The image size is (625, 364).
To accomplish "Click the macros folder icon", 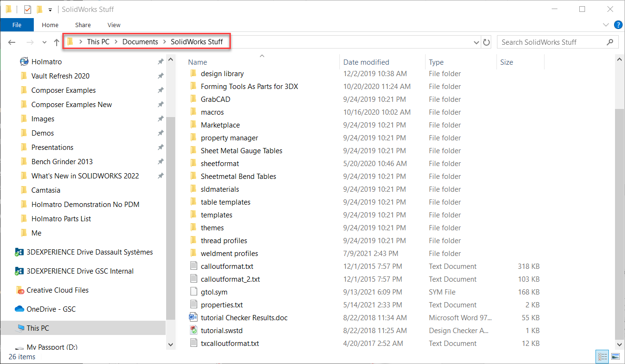I will coord(193,112).
